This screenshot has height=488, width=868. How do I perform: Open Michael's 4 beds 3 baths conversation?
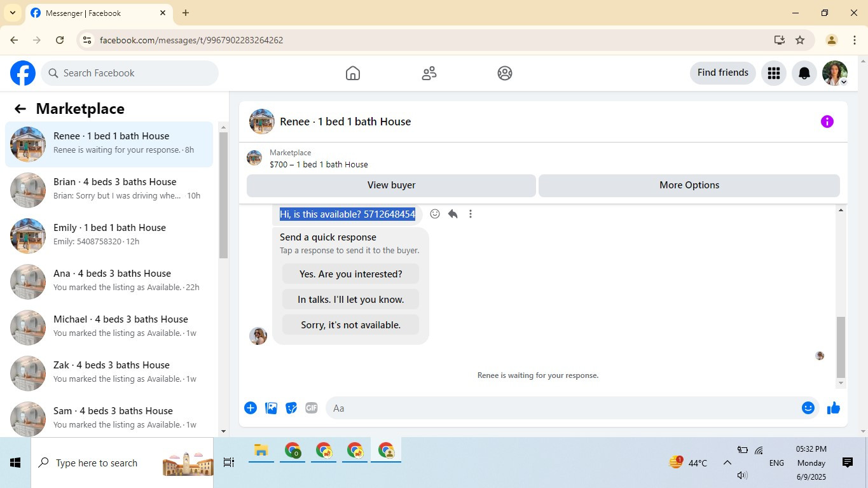pyautogui.click(x=109, y=328)
